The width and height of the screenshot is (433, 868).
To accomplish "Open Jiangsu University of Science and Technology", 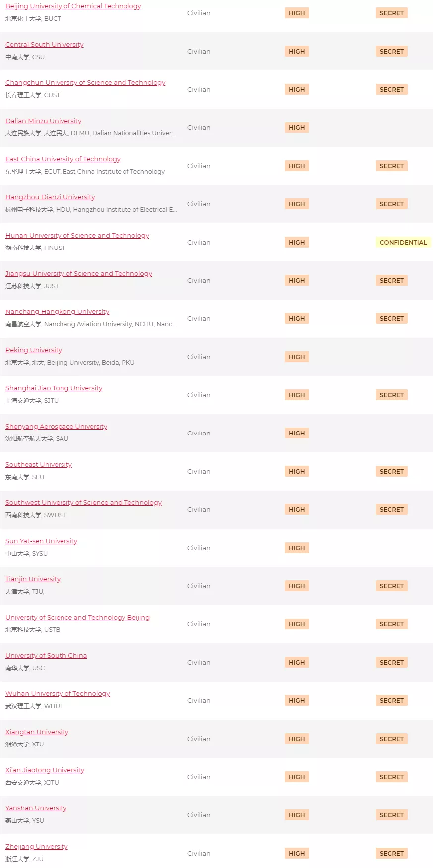I will (x=79, y=274).
